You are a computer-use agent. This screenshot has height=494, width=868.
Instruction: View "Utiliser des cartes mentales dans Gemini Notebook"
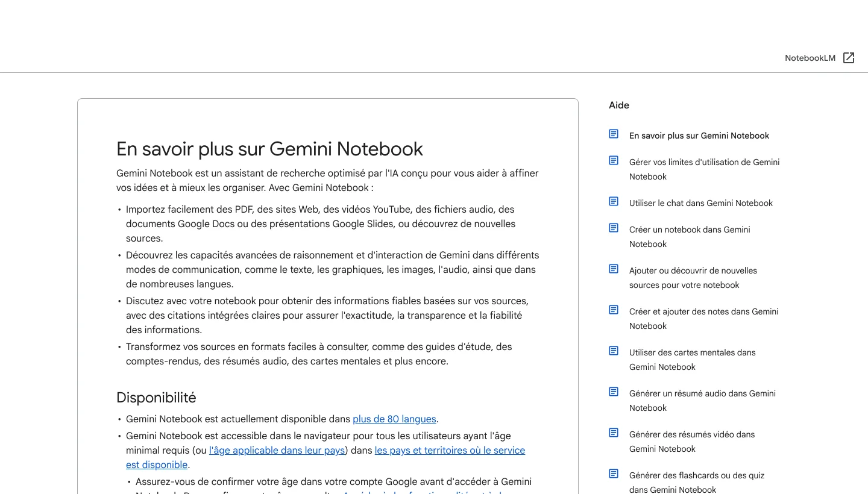click(x=693, y=360)
